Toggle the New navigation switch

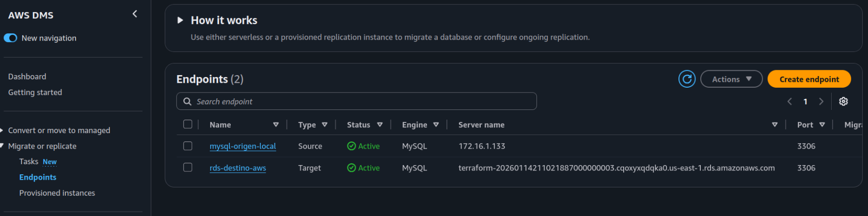tap(11, 38)
